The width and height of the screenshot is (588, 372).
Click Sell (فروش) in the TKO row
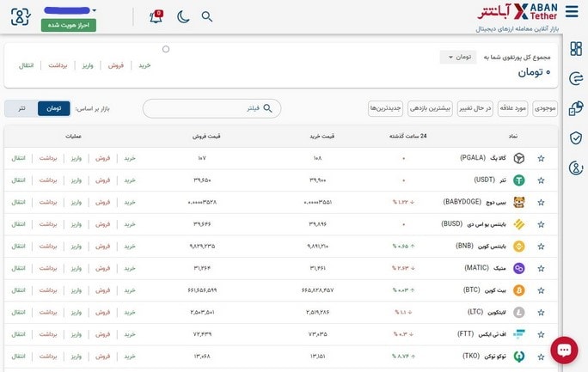[102, 357]
